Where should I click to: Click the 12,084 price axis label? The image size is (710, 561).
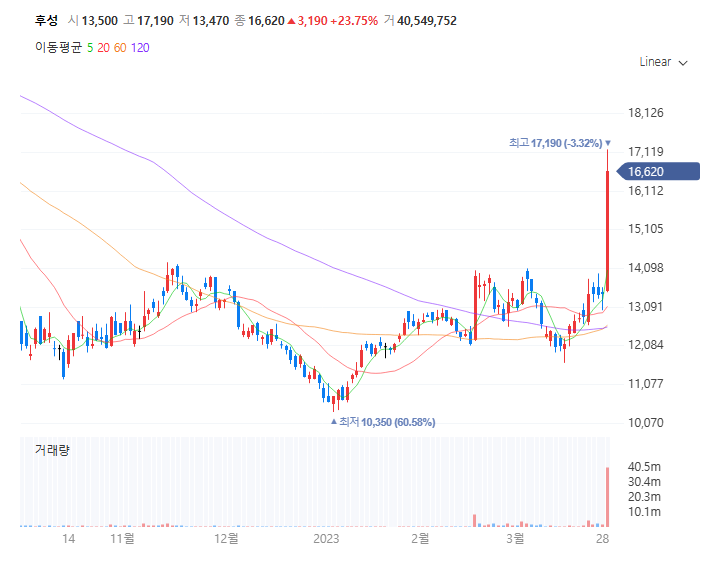pos(645,345)
